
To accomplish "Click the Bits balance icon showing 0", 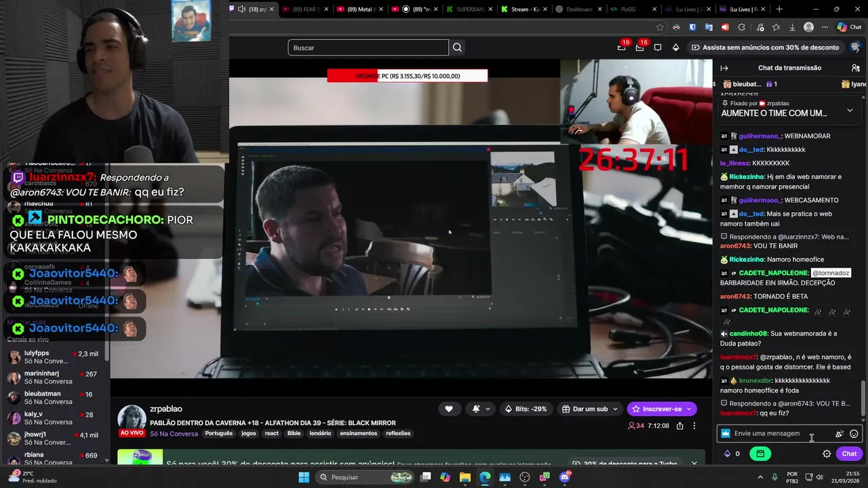I will point(732,454).
